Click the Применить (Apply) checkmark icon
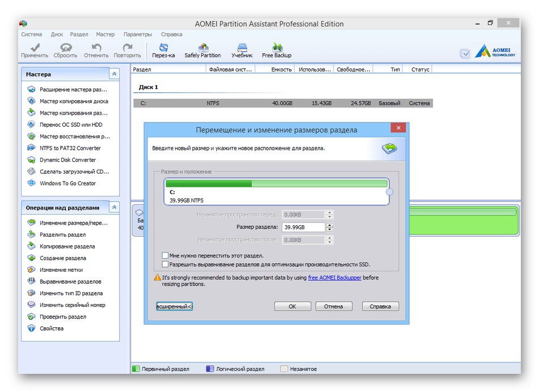This screenshot has height=392, width=539. 35,47
